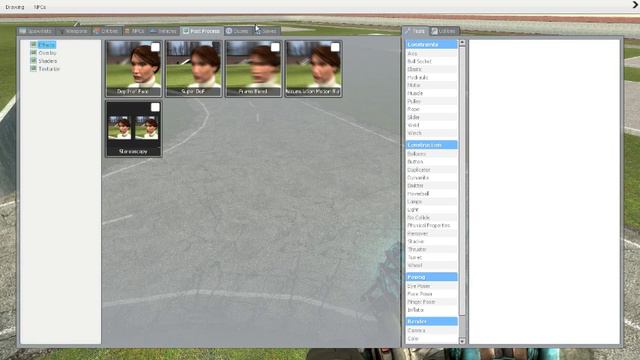
Task: Select the Finger Poser tool
Action: click(431, 302)
